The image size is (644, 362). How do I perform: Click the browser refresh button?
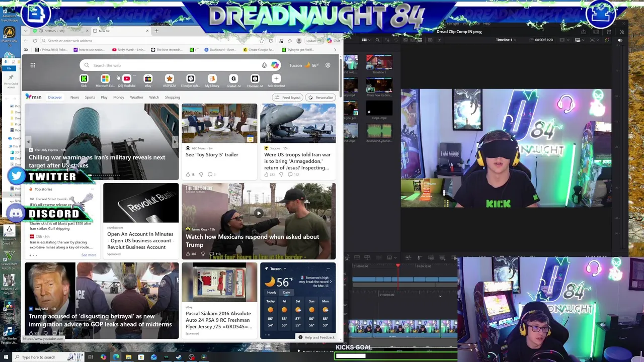tap(35, 41)
